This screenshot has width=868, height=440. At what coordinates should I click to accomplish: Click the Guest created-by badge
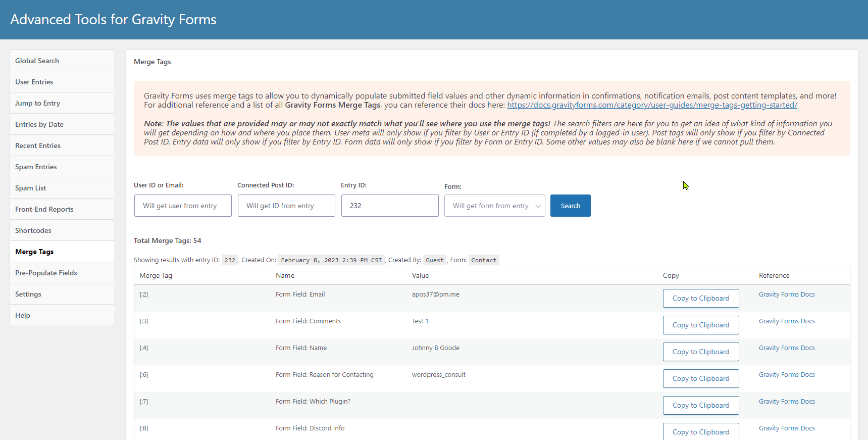point(435,260)
